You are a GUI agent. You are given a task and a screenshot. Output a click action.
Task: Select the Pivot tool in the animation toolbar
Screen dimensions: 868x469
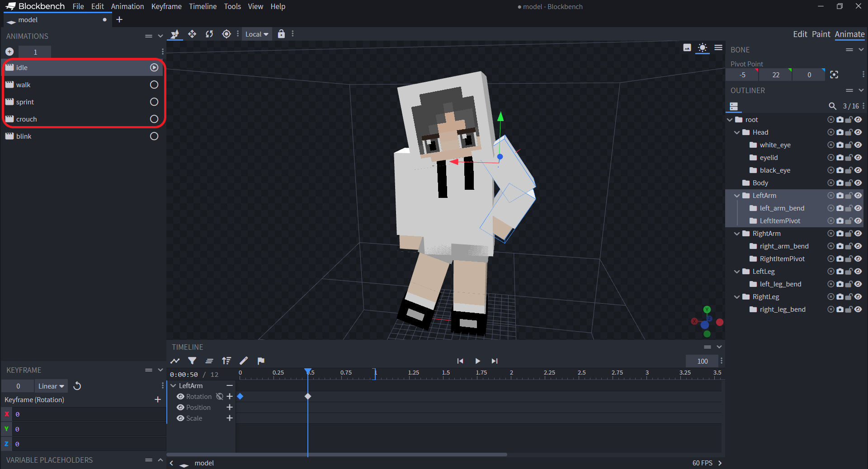[226, 34]
